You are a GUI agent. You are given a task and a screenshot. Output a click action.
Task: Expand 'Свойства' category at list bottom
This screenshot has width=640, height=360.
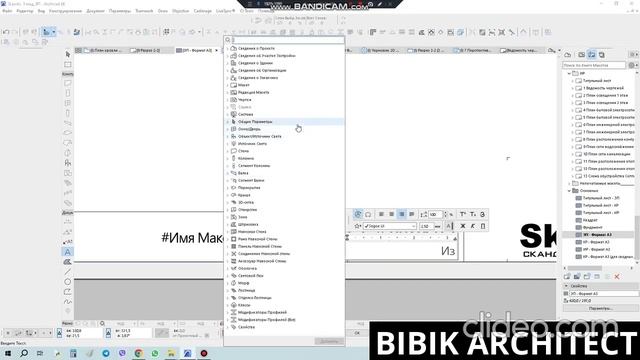pyautogui.click(x=227, y=327)
